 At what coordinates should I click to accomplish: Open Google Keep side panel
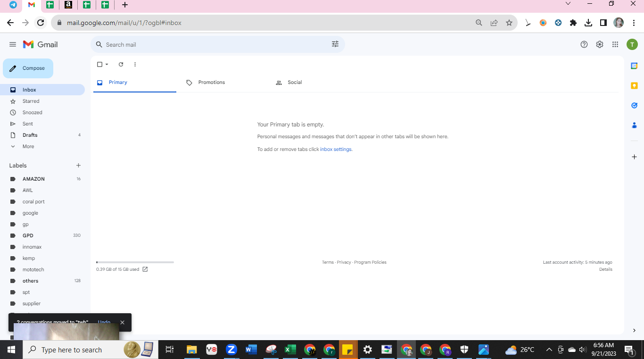[x=634, y=85]
